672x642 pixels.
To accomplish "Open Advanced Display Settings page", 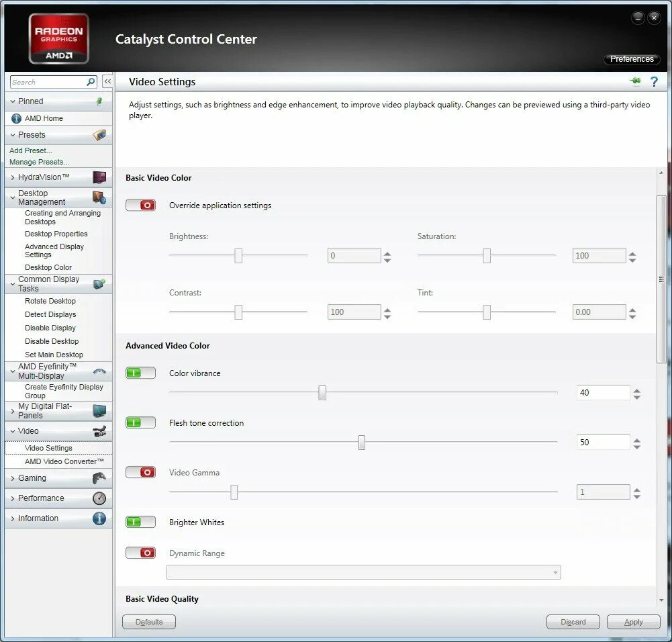I will point(54,250).
